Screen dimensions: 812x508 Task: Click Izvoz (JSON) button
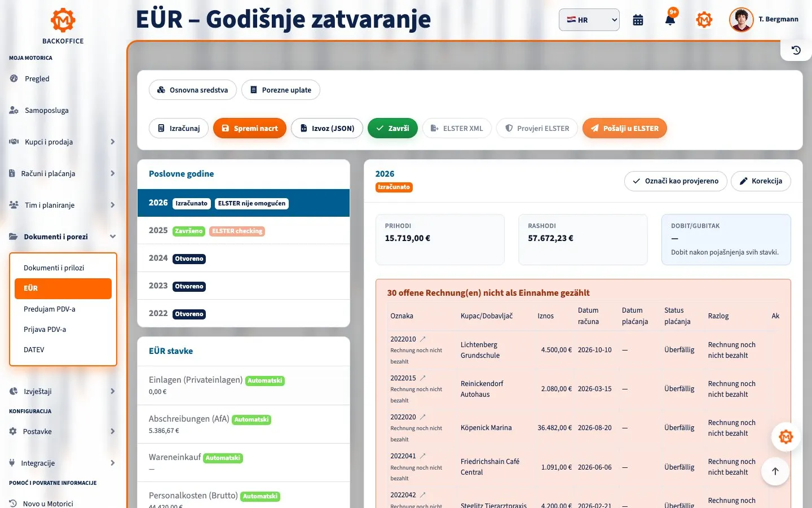coord(327,128)
